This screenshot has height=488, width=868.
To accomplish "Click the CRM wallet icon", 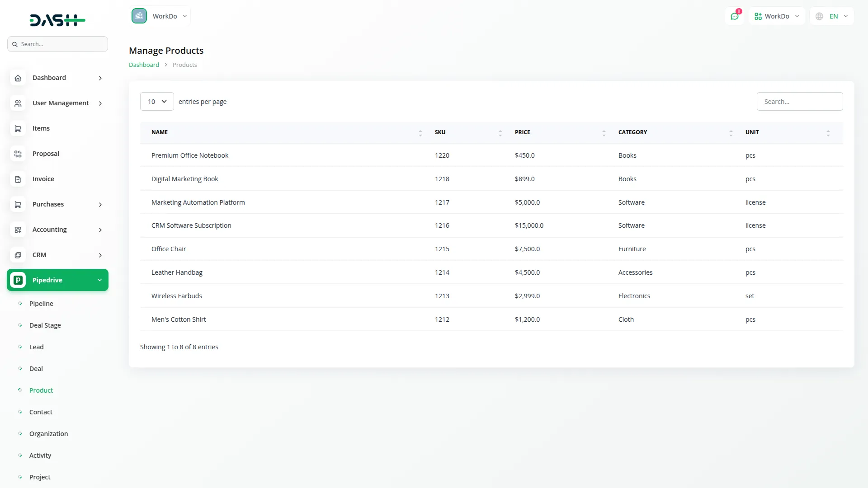I will coord(18,255).
